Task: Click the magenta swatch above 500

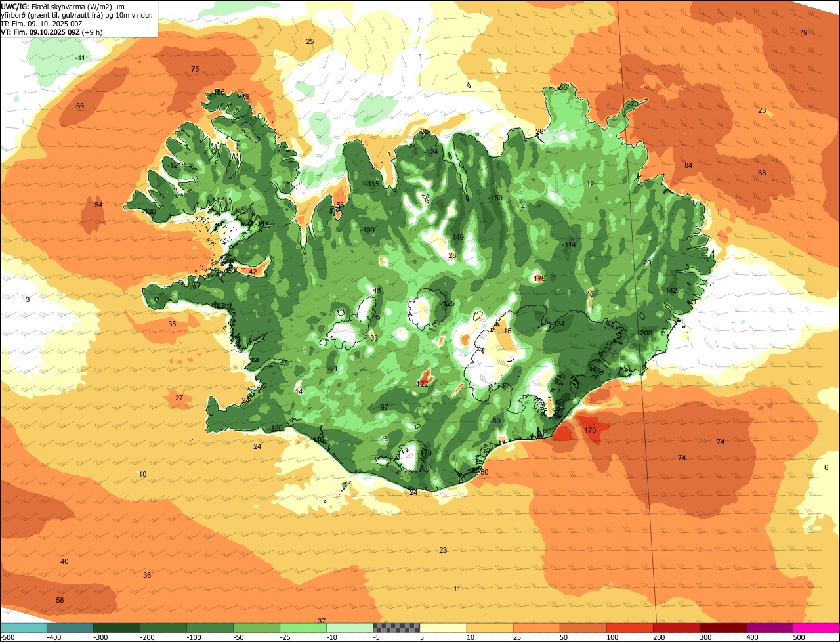Action: [816, 628]
